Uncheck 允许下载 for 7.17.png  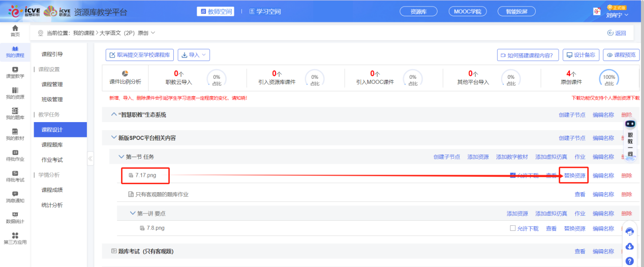[513, 175]
